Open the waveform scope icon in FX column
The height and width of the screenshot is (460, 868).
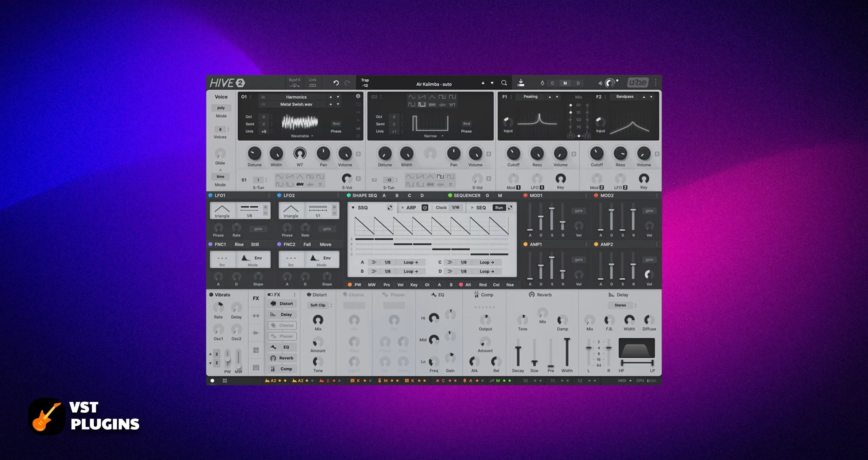pyautogui.click(x=256, y=333)
